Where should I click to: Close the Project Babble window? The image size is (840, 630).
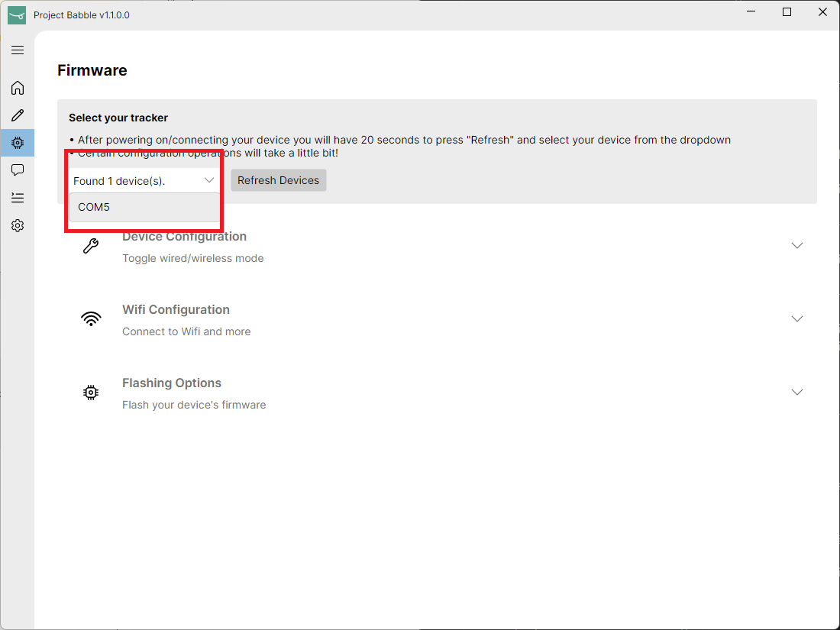pyautogui.click(x=823, y=11)
